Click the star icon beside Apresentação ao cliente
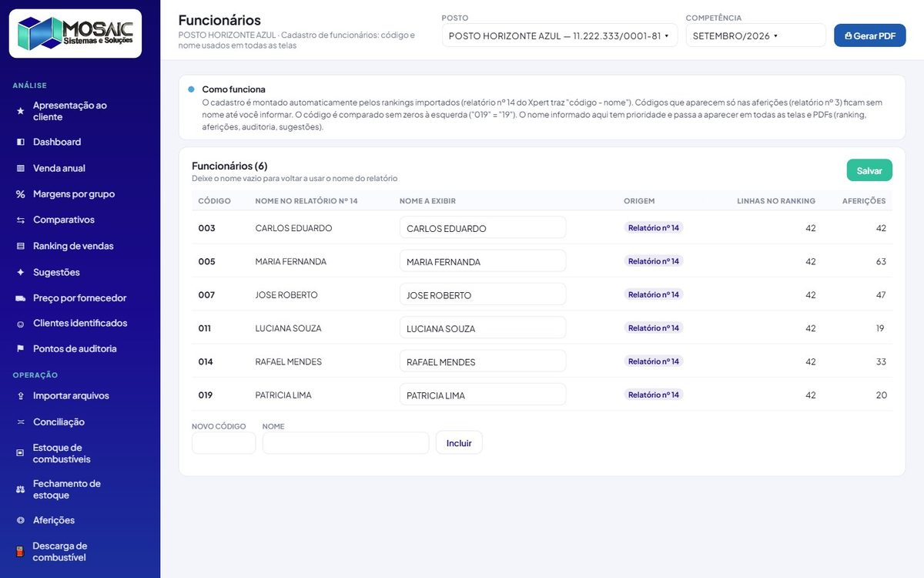This screenshot has width=924, height=578. point(21,111)
